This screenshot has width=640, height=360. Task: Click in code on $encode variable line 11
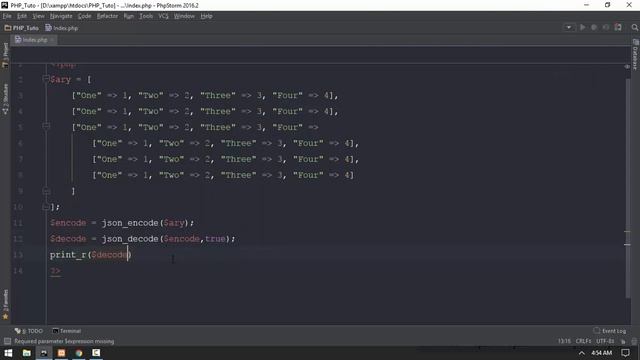coord(68,223)
